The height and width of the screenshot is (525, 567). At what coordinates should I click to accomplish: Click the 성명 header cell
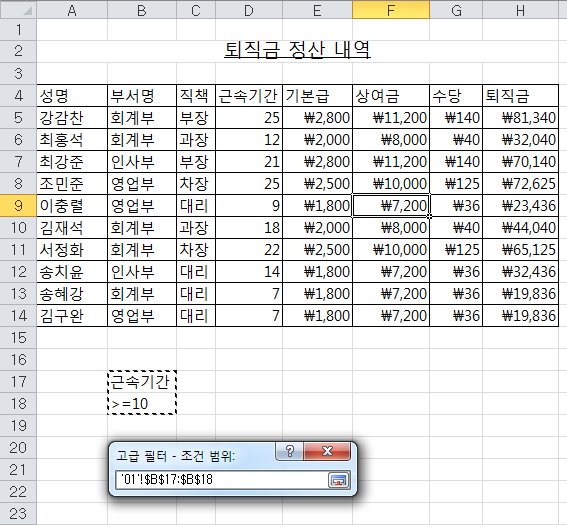pos(72,96)
